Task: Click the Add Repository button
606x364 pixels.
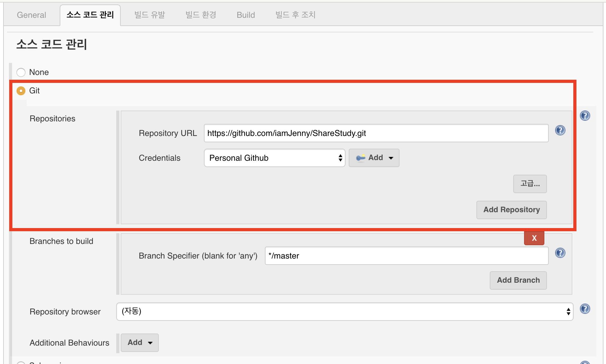Action: coord(511,210)
